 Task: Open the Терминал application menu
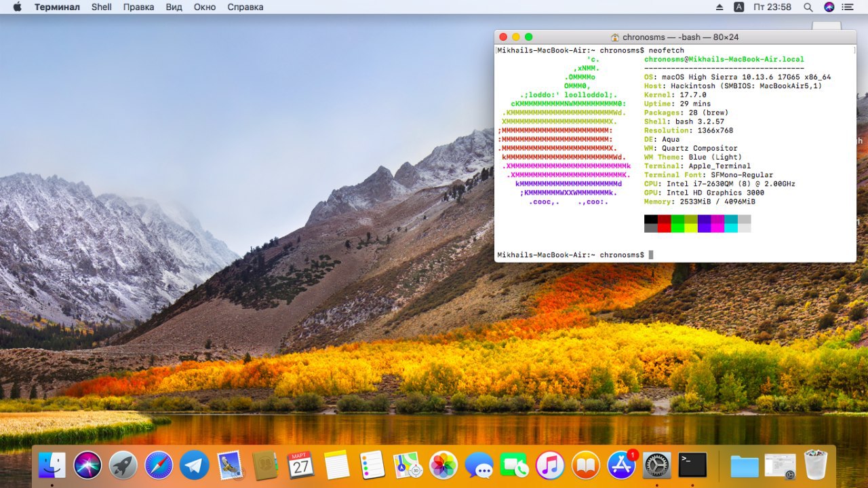(57, 7)
